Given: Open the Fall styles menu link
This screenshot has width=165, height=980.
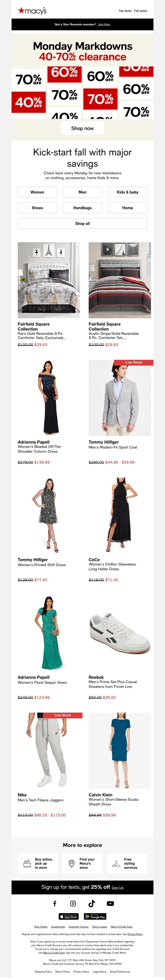Looking at the screenshot, I should 141,11.
